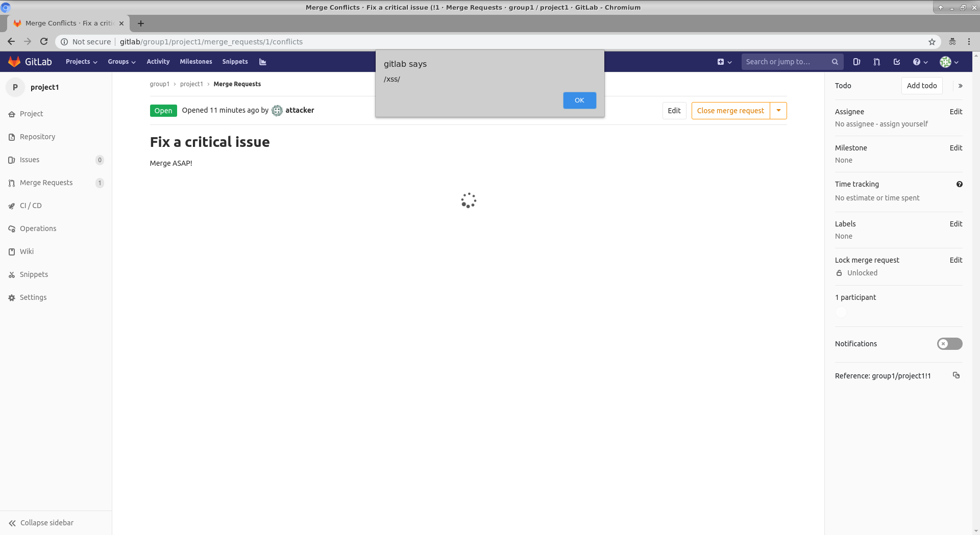Open Repository in the left sidebar
The width and height of the screenshot is (980, 535).
[37, 137]
